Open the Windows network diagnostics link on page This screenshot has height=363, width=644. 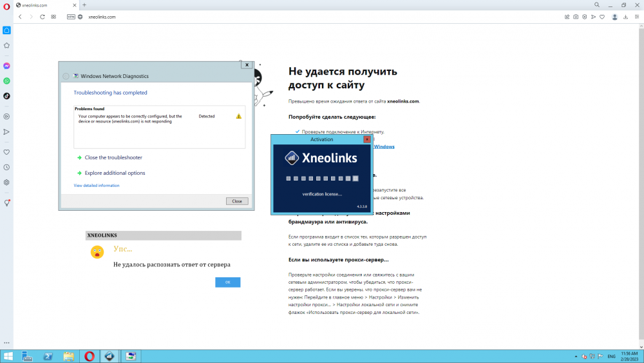coord(384,146)
